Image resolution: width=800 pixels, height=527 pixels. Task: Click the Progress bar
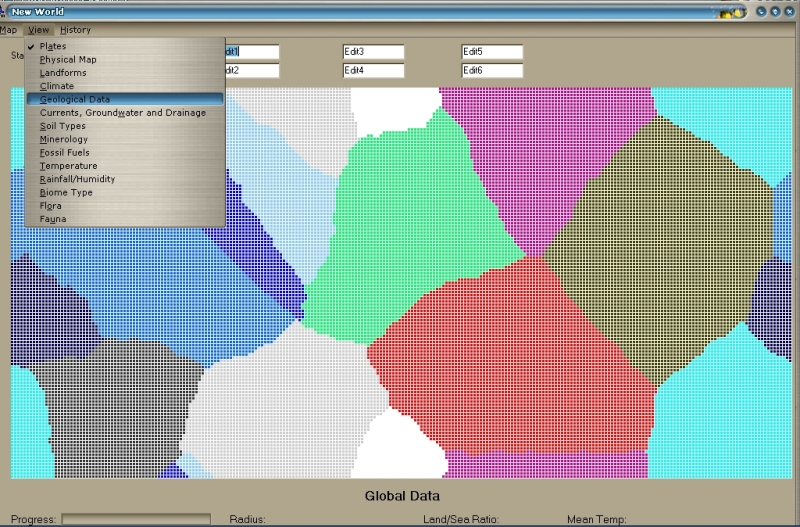coord(136,520)
